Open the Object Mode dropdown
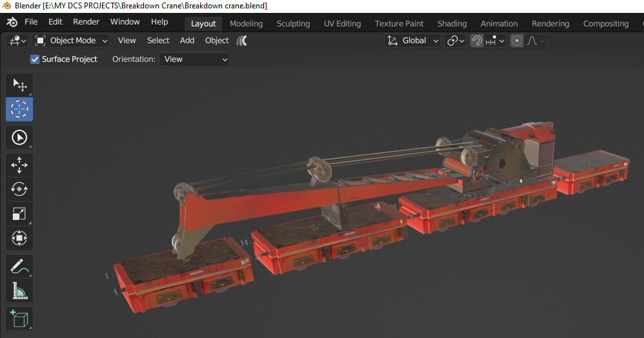 pyautogui.click(x=71, y=41)
